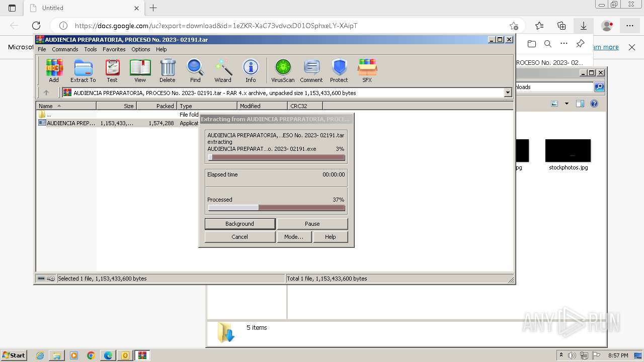Click the Protect shield icon
Image resolution: width=644 pixels, height=362 pixels.
(x=339, y=70)
